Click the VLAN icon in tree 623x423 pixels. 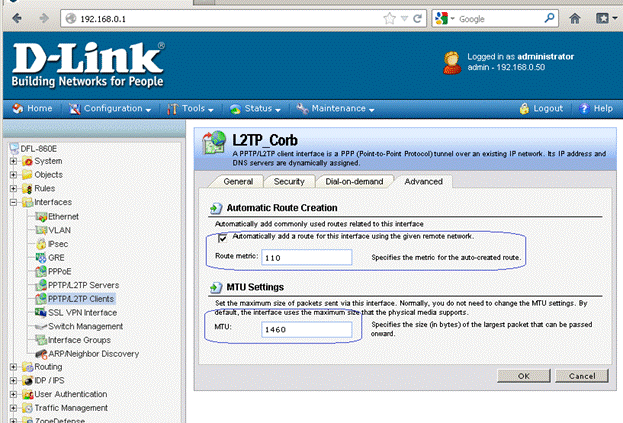pyautogui.click(x=41, y=230)
